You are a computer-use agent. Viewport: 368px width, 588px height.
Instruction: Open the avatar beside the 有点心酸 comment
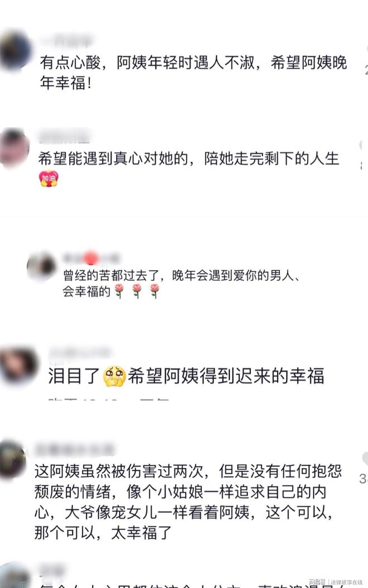click(14, 50)
